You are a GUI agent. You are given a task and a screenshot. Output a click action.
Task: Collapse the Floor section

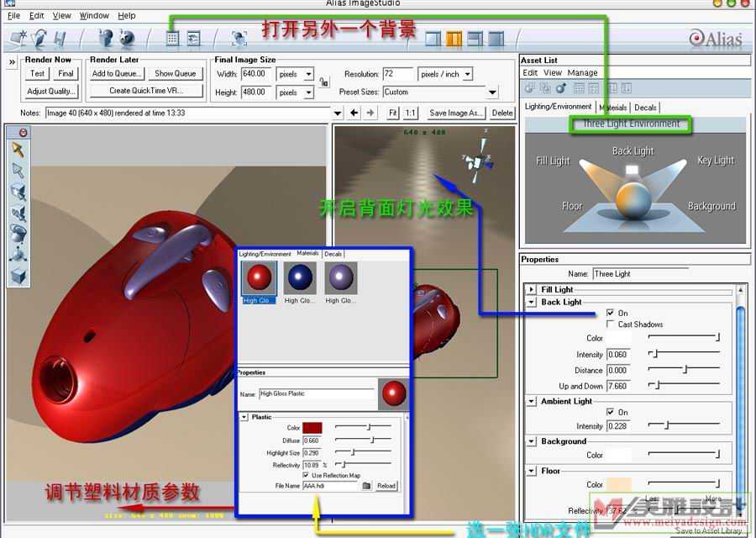tap(531, 471)
